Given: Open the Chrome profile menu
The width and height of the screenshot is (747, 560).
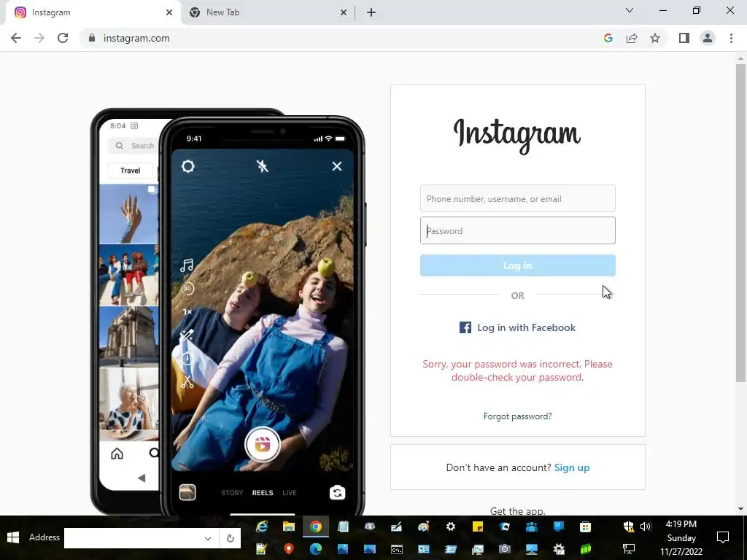Looking at the screenshot, I should pyautogui.click(x=708, y=38).
